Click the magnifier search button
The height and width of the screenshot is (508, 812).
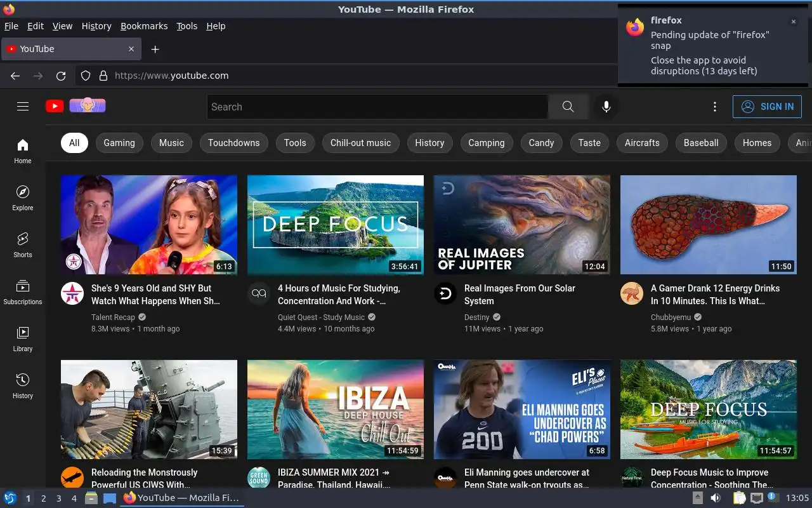tap(568, 107)
